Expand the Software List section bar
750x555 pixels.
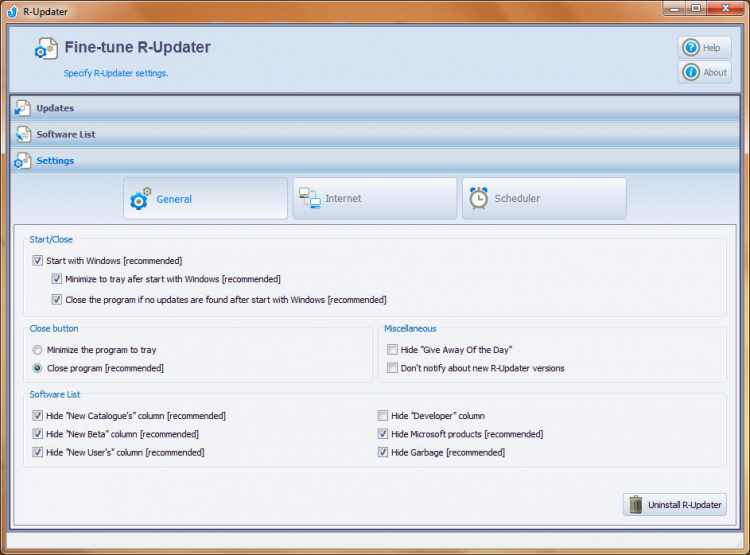(x=375, y=134)
